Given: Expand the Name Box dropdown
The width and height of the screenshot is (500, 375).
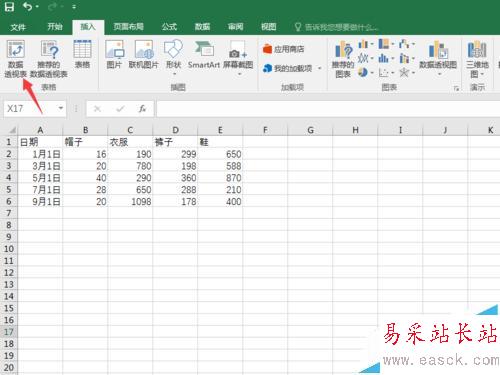Looking at the screenshot, I should point(61,108).
